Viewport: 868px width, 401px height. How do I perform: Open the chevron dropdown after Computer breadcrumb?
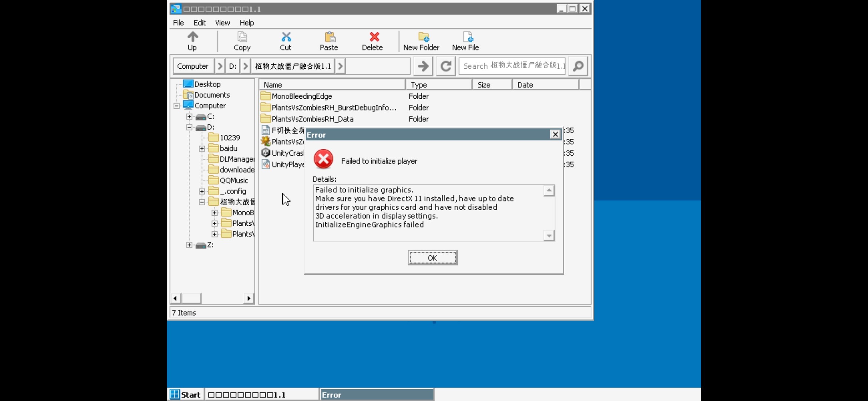[x=220, y=66]
